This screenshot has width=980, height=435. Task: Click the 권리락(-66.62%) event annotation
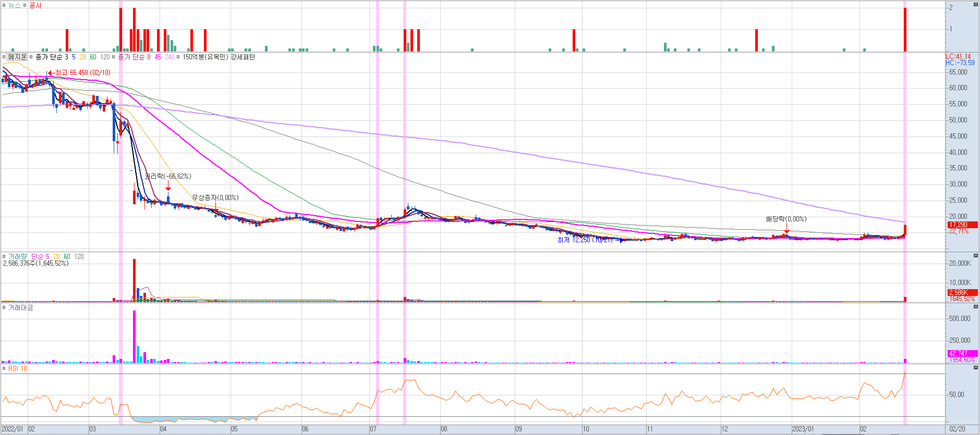(168, 176)
